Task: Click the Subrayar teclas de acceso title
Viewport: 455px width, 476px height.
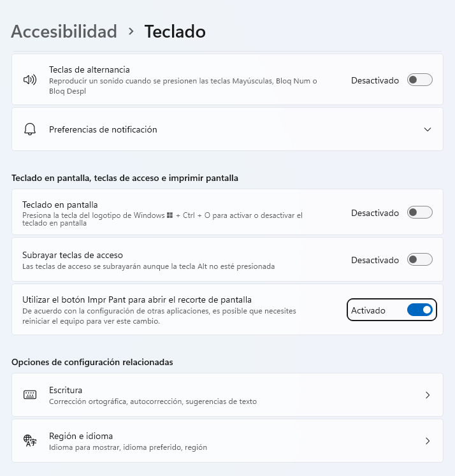Action: [x=73, y=255]
